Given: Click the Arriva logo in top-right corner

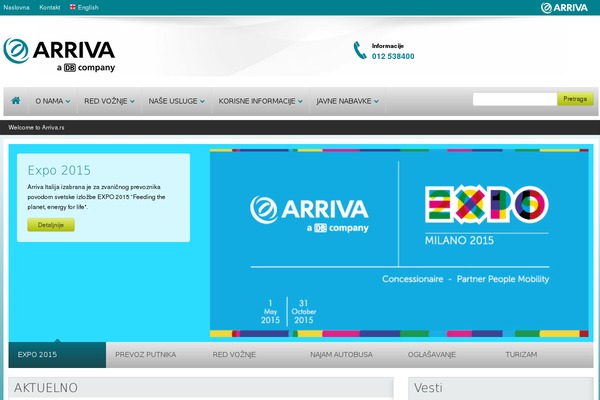Looking at the screenshot, I should coord(564,8).
